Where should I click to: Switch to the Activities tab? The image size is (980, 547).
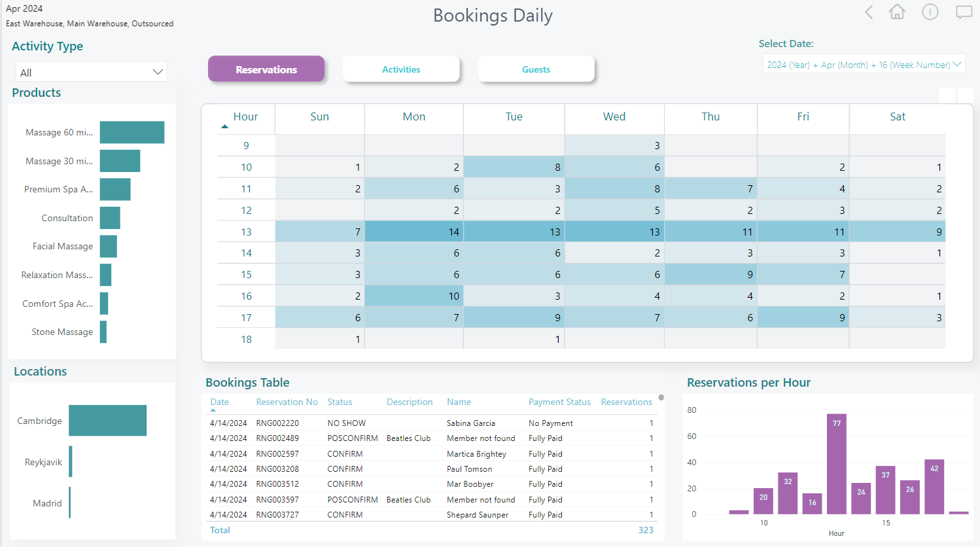(x=401, y=69)
